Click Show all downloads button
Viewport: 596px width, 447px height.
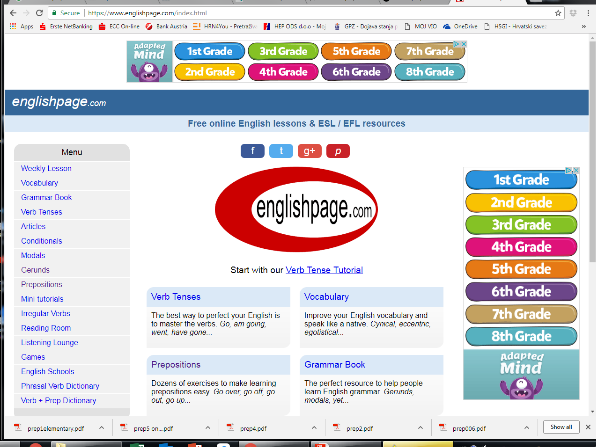coord(561,427)
